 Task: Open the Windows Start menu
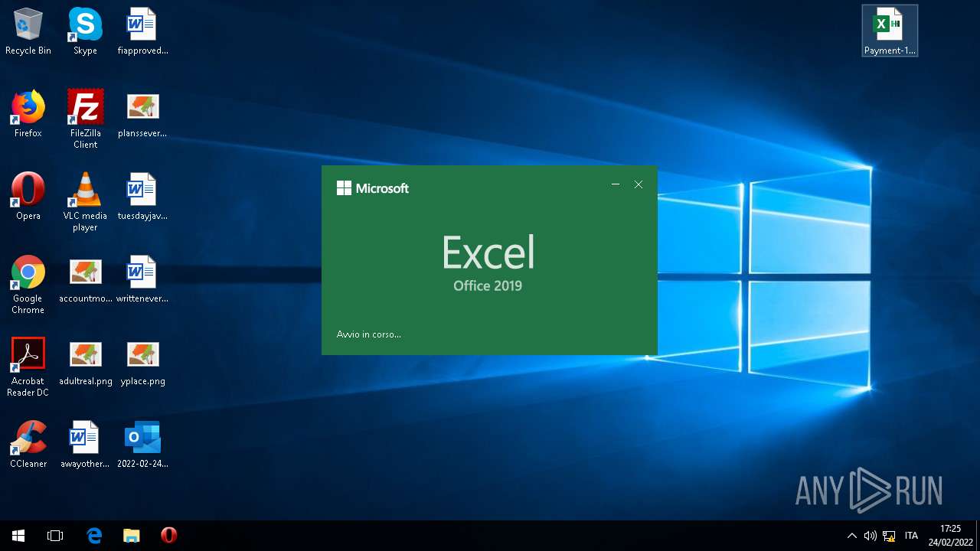tap(18, 536)
